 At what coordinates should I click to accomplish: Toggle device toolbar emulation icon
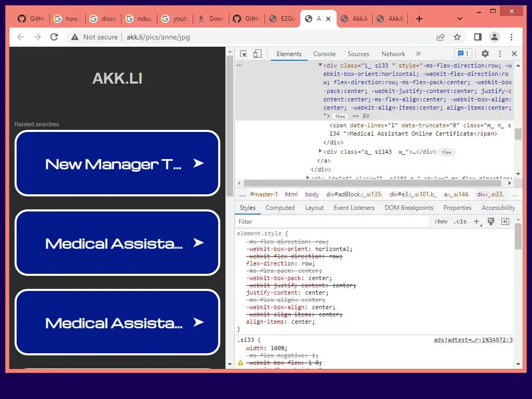point(257,54)
